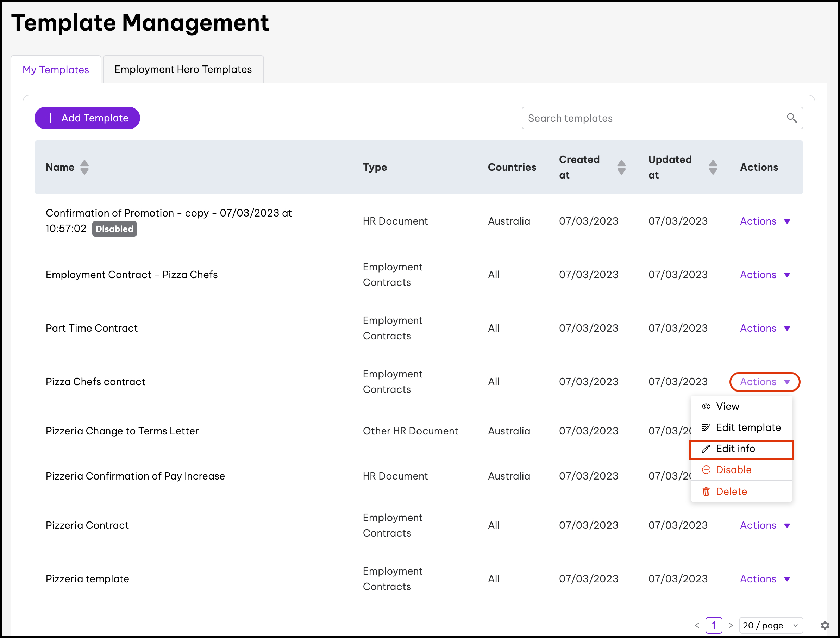Sort table by Name column arrows
The image size is (840, 638).
[x=84, y=167]
